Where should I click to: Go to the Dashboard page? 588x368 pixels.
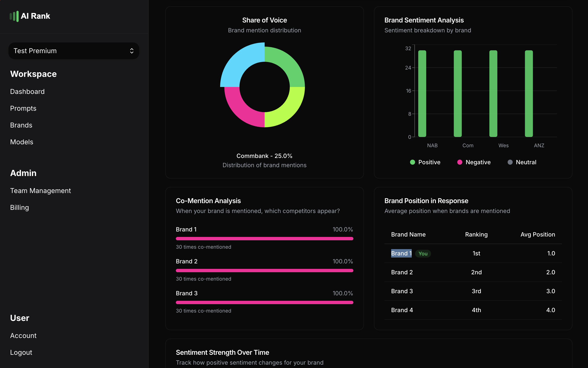pyautogui.click(x=27, y=92)
